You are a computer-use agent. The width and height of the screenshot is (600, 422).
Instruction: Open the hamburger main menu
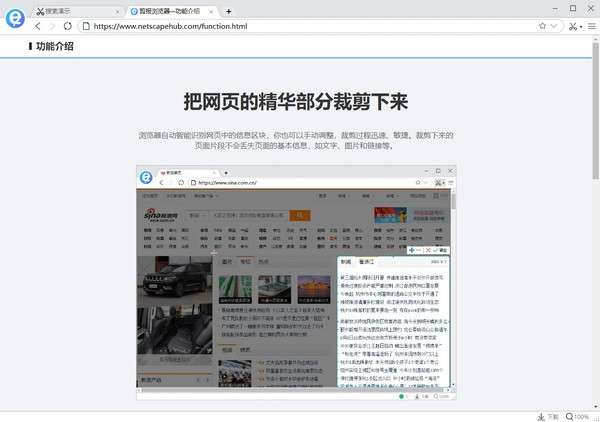click(590, 26)
